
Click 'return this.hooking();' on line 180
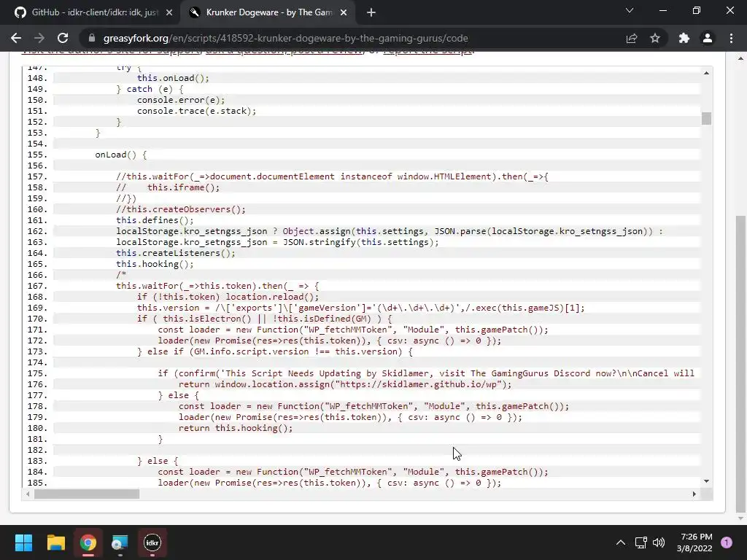[236, 429]
